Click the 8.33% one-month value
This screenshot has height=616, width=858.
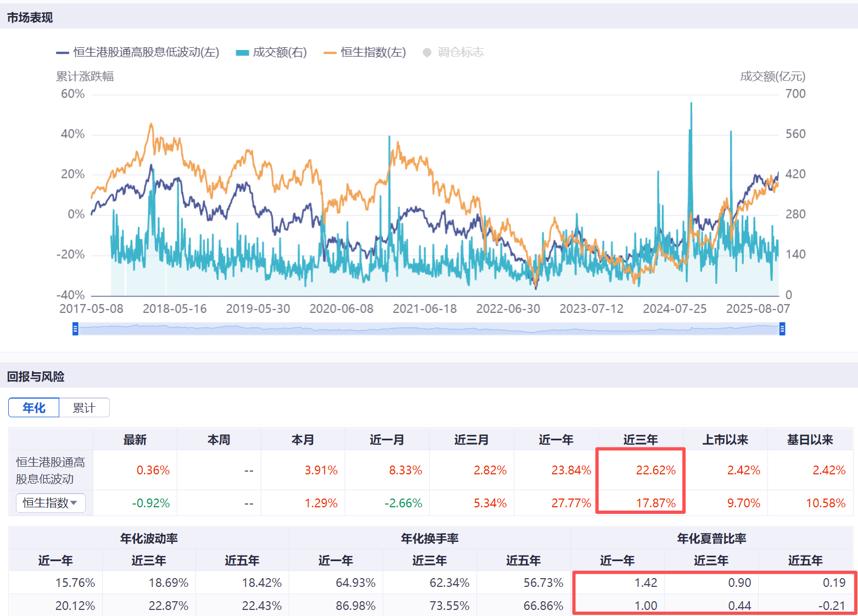406,471
